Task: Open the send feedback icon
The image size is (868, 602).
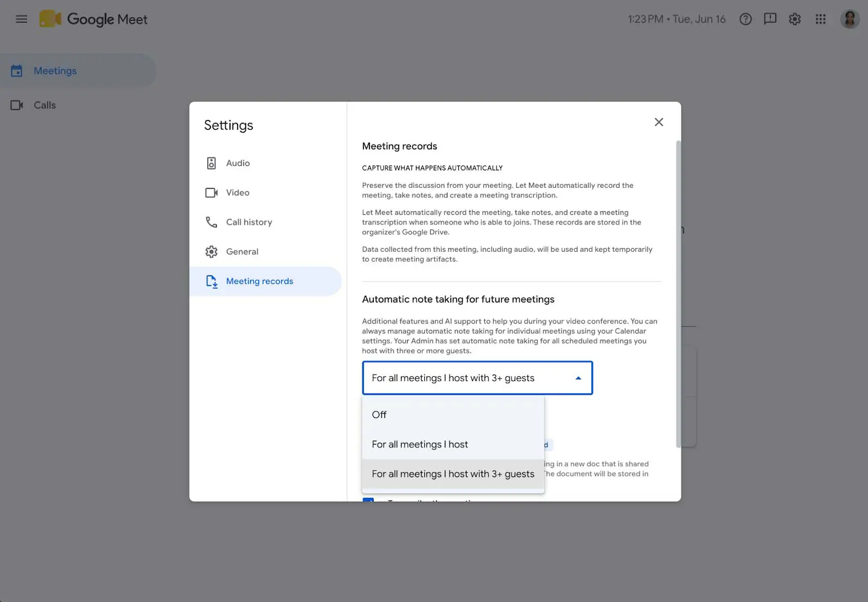Action: (x=770, y=19)
